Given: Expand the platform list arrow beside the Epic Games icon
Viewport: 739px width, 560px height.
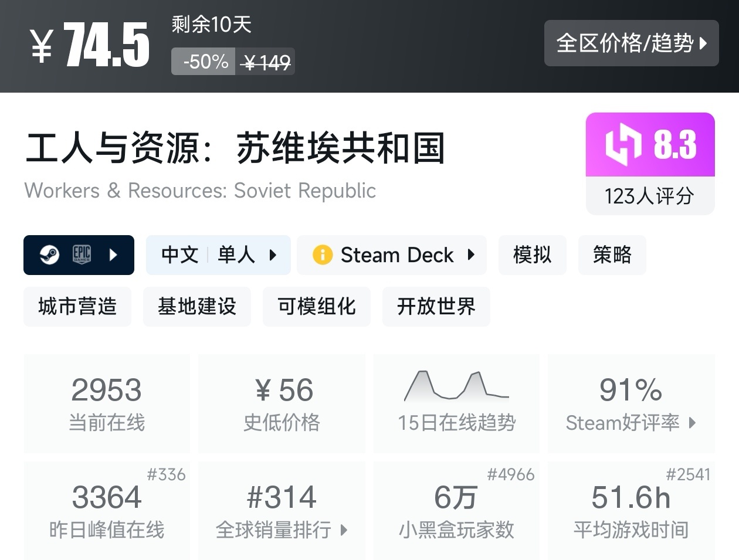Looking at the screenshot, I should coord(113,255).
